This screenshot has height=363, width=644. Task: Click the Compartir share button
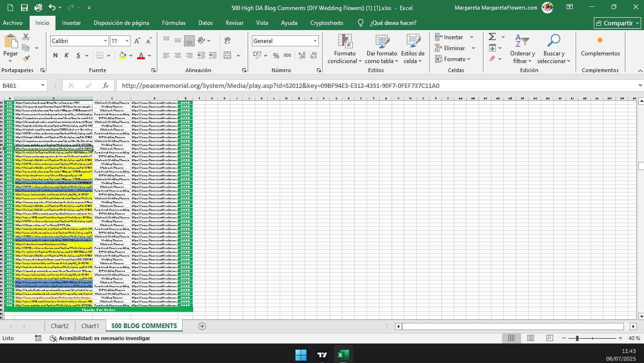(x=617, y=23)
